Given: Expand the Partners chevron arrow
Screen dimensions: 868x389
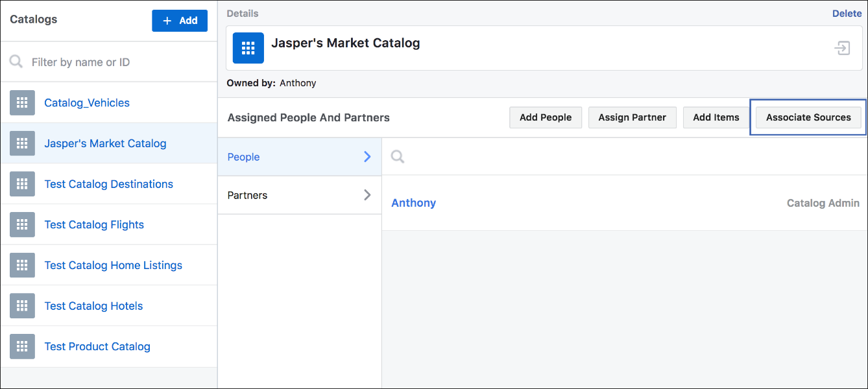Looking at the screenshot, I should click(367, 194).
